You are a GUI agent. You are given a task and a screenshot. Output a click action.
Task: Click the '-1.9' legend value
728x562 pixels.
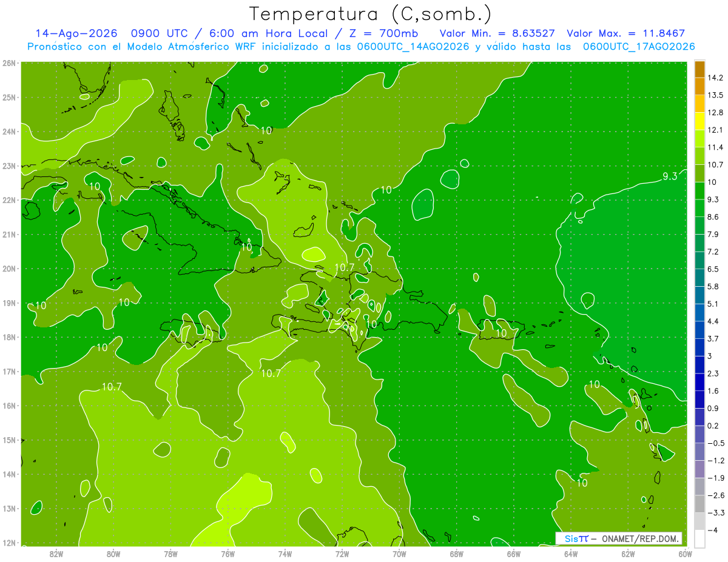(x=715, y=478)
